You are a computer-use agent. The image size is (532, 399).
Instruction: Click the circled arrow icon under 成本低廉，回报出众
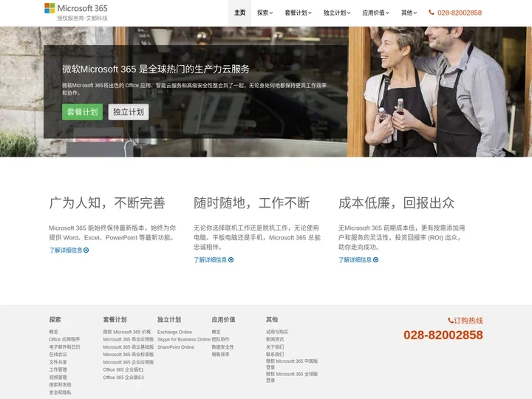tap(375, 259)
